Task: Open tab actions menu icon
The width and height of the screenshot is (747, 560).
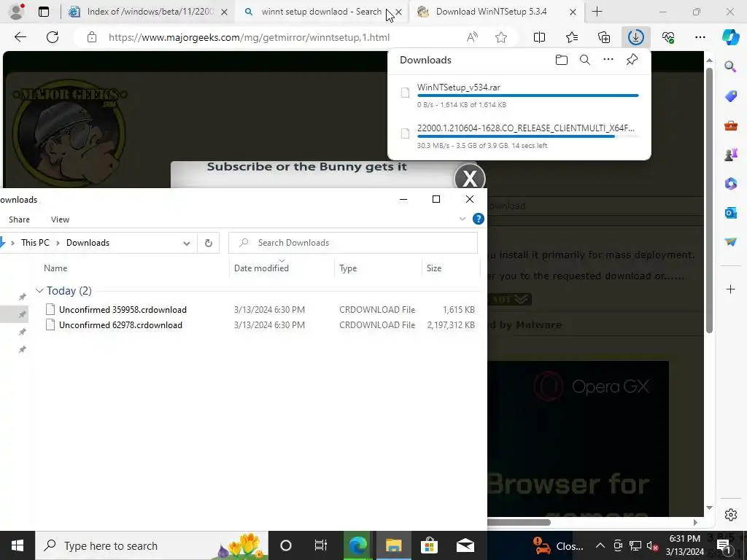Action: click(44, 12)
